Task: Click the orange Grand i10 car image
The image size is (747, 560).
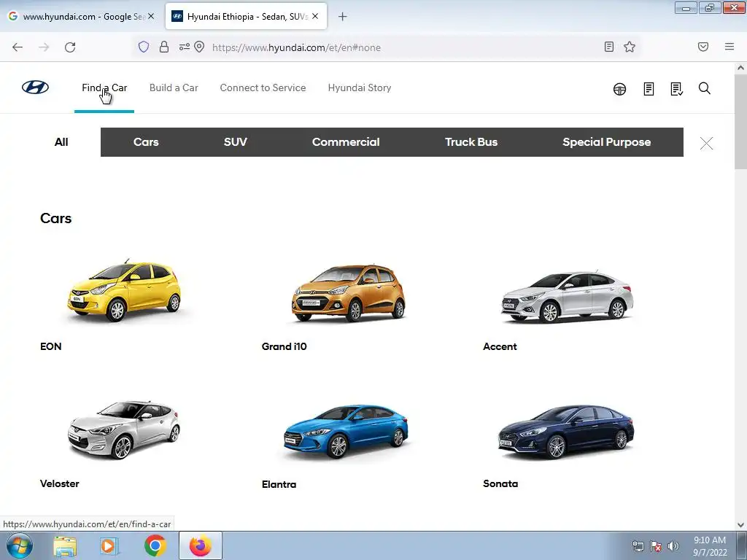Action: (348, 293)
